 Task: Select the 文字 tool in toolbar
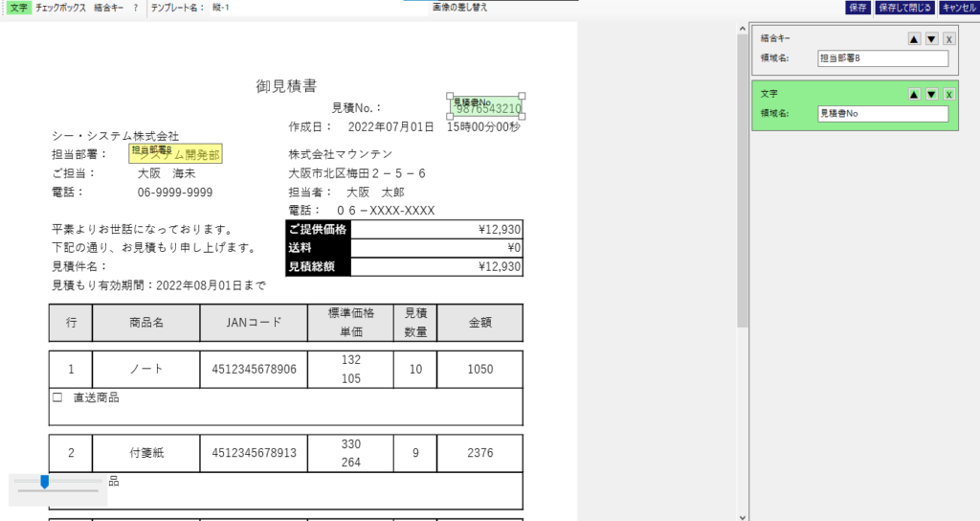(18, 8)
